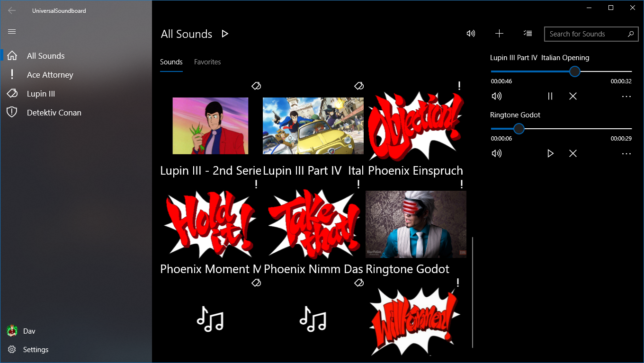Click tag icon above Lupin III Part IV tile
This screenshot has height=363, width=644.
(359, 86)
